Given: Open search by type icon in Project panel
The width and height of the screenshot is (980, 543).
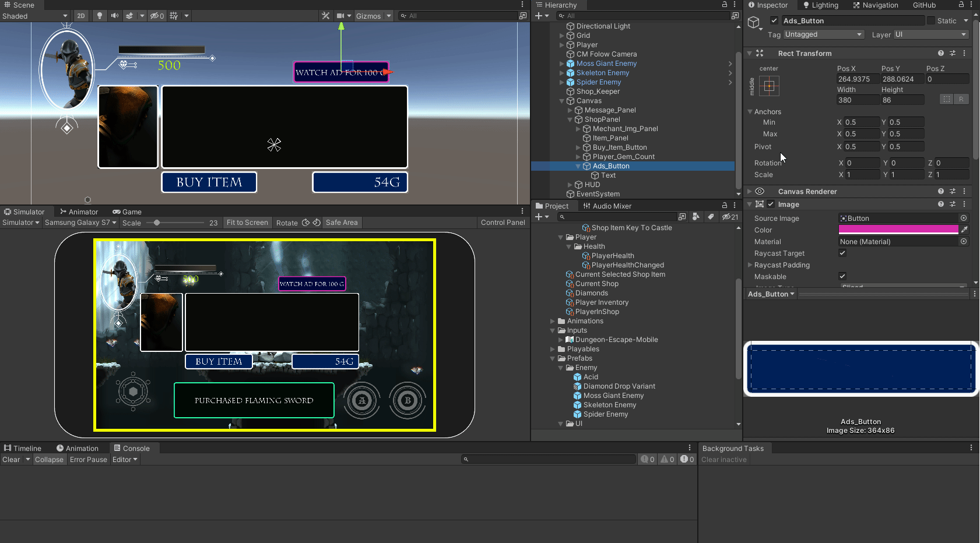Looking at the screenshot, I should click(x=696, y=217).
